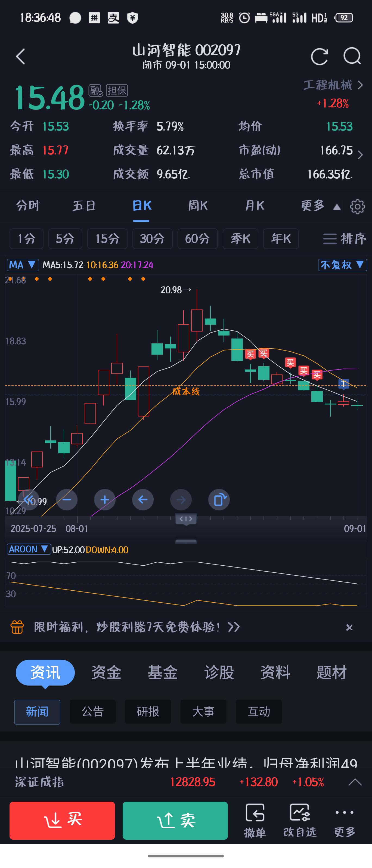Viewport: 372px width, 868px height.
Task: Open 工程机械 sector details
Action: tap(333, 85)
